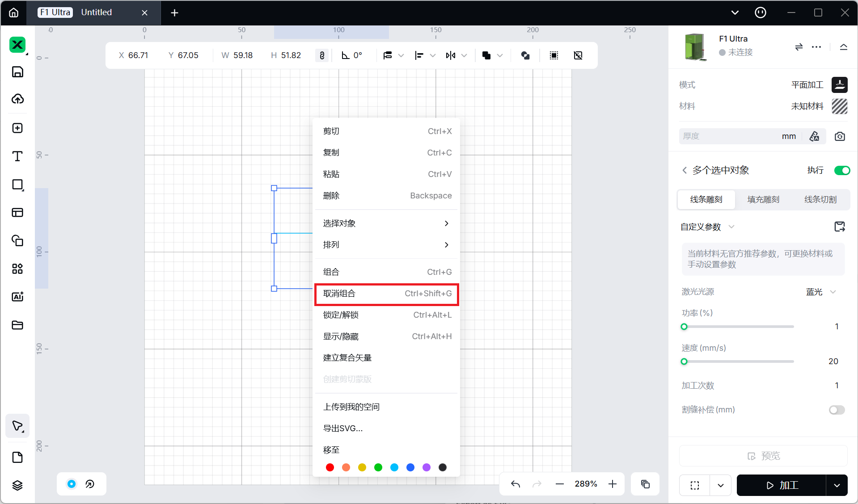Expand the arrow next to 加工 button
The image size is (858, 504).
[837, 485]
